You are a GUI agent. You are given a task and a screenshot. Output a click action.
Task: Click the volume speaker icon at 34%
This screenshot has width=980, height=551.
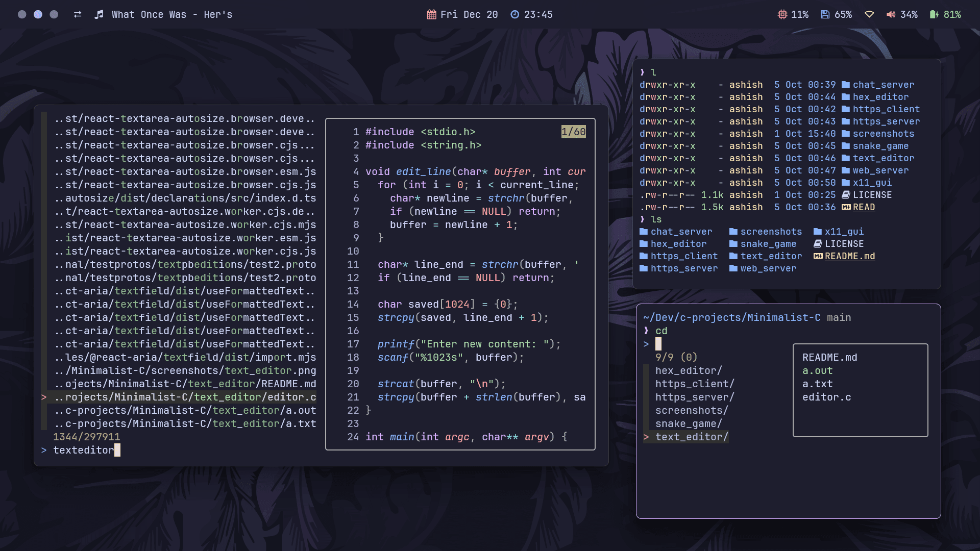891,15
